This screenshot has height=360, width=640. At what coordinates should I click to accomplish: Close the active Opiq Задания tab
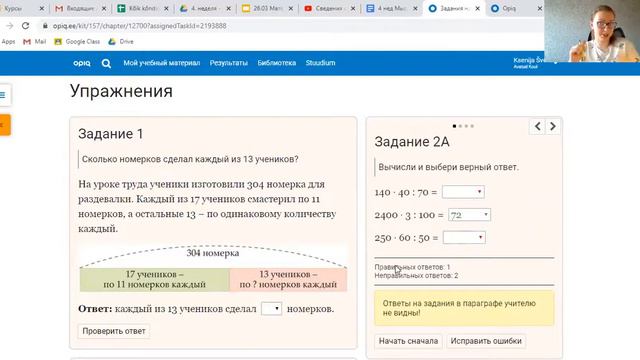478,8
